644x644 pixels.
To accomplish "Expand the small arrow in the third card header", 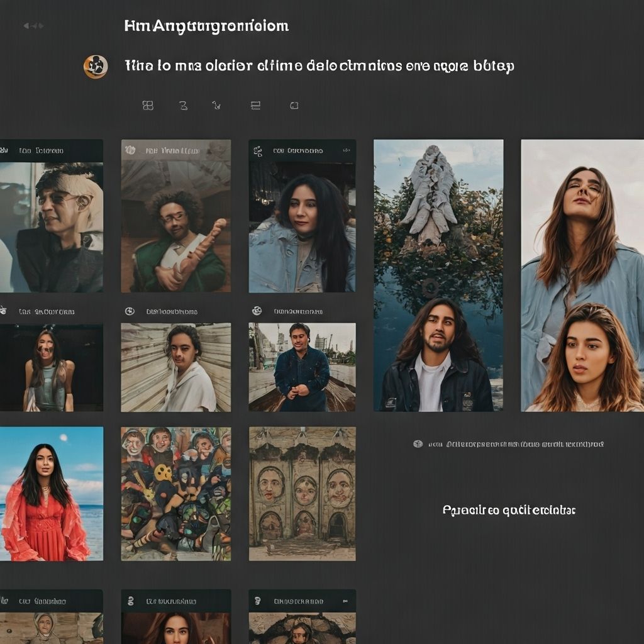I will click(345, 151).
